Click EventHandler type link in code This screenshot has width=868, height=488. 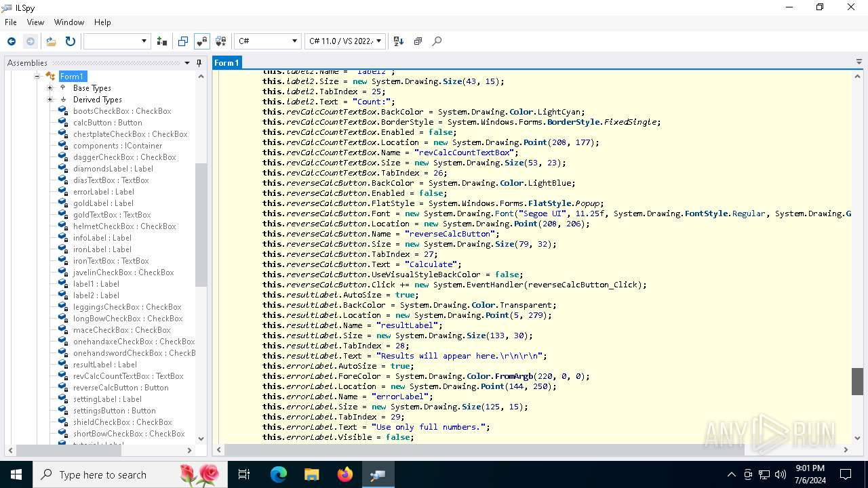pyautogui.click(x=496, y=285)
